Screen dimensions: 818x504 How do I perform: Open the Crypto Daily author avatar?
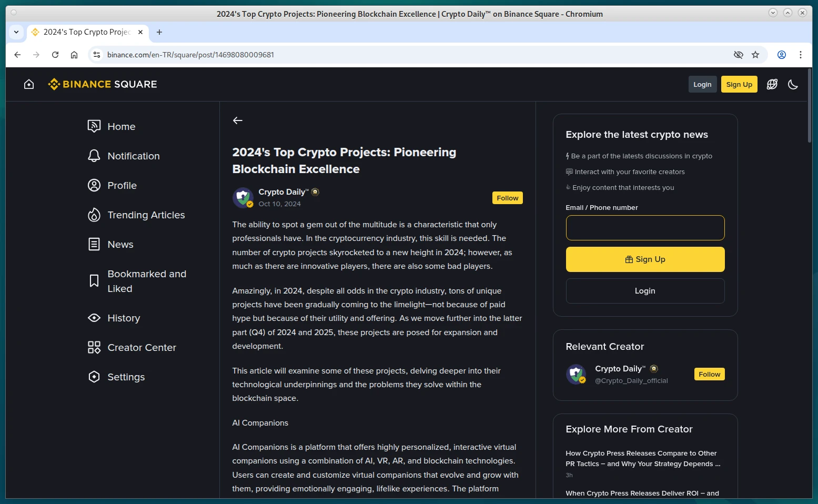[x=243, y=198]
